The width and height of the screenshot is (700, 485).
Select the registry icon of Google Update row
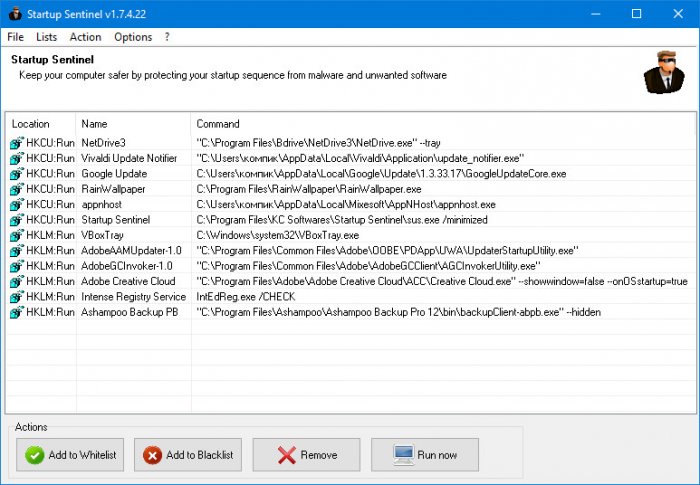click(17, 174)
